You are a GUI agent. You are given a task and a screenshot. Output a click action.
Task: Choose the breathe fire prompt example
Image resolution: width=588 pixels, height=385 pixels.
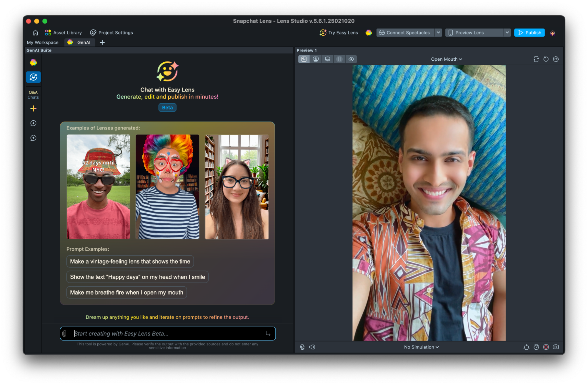coord(126,292)
